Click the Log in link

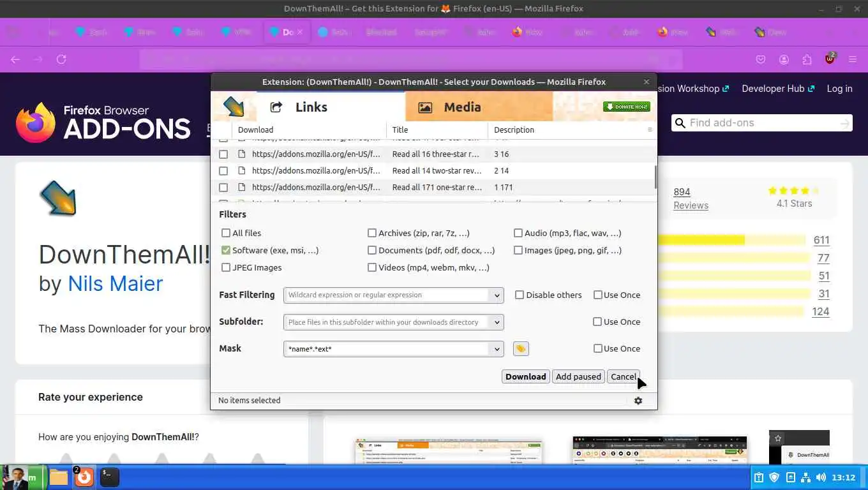coord(839,89)
